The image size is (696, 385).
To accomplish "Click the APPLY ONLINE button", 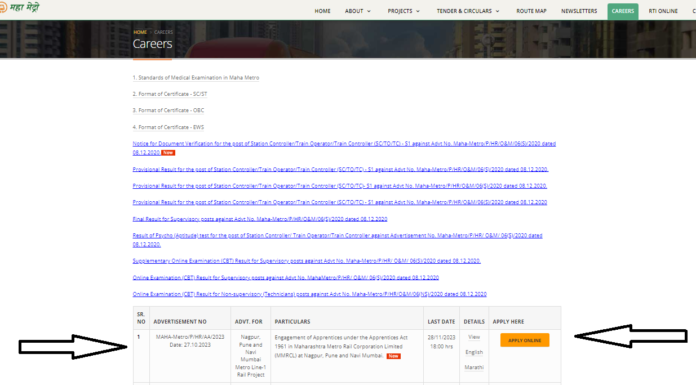I will 525,340.
